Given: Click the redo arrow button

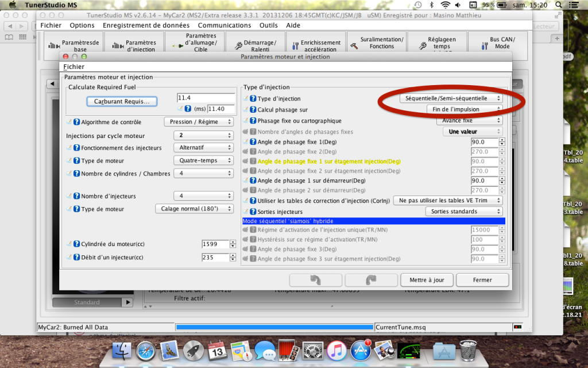Looking at the screenshot, I should tap(371, 280).
